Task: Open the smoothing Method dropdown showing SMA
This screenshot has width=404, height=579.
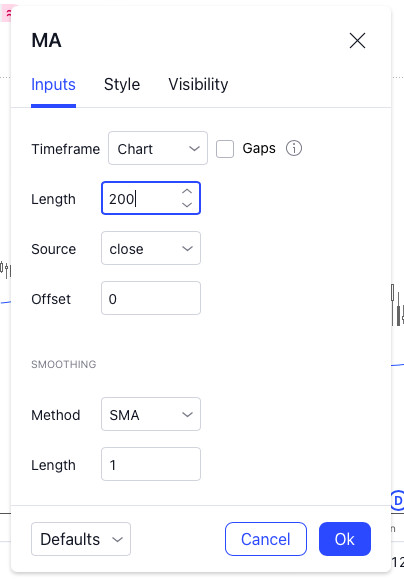Action: [x=151, y=414]
